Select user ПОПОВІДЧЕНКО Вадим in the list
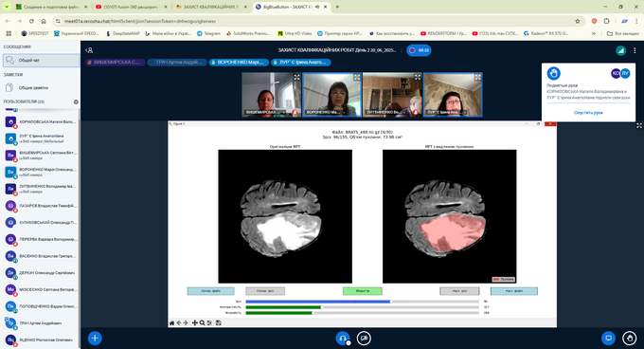The image size is (644, 349). click(x=41, y=306)
